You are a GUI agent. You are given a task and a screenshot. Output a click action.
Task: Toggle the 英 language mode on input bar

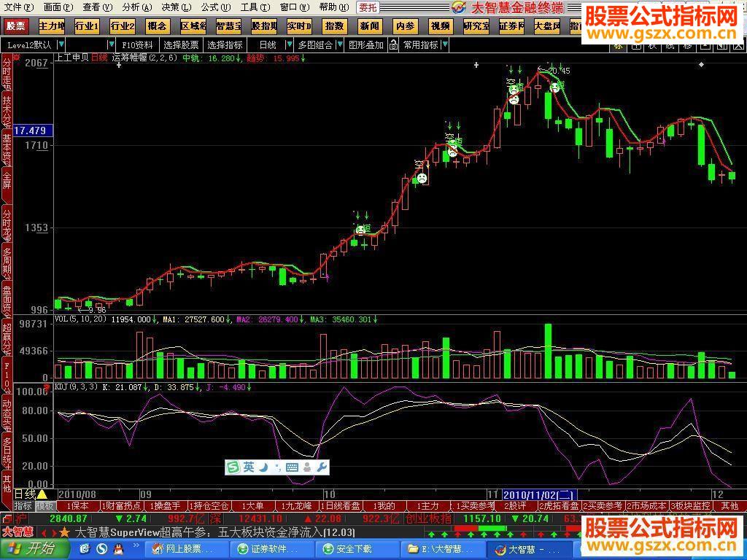coord(249,467)
